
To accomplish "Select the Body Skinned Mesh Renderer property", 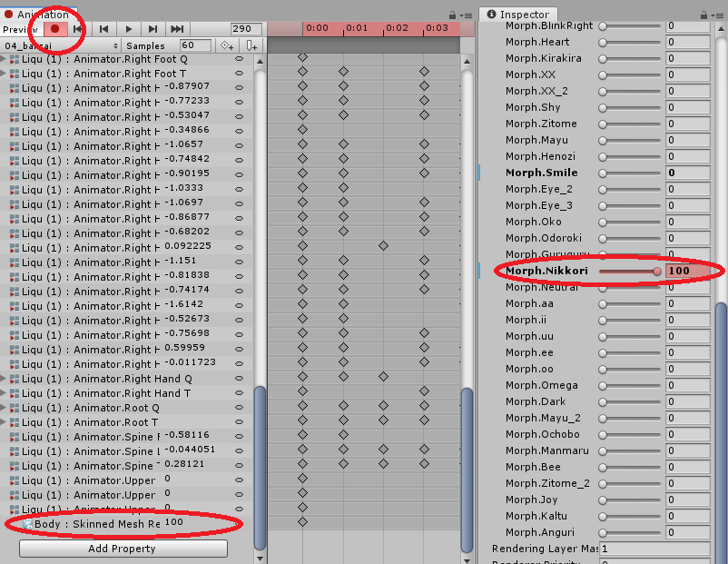I will (91, 524).
